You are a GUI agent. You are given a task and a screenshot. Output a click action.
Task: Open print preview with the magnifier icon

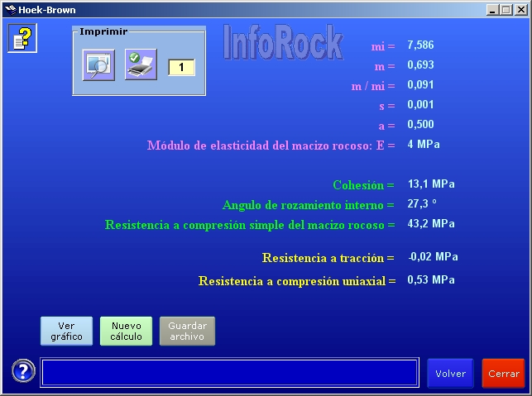click(x=98, y=64)
